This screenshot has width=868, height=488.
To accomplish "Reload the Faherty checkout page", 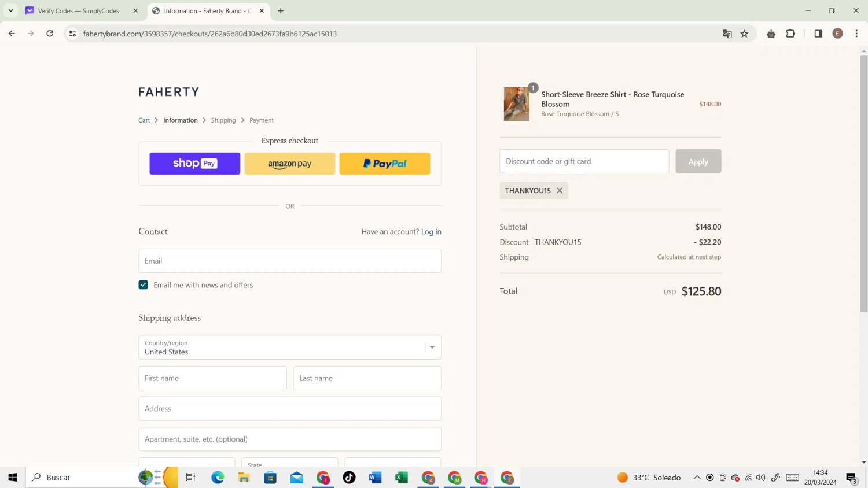I will coord(50,34).
